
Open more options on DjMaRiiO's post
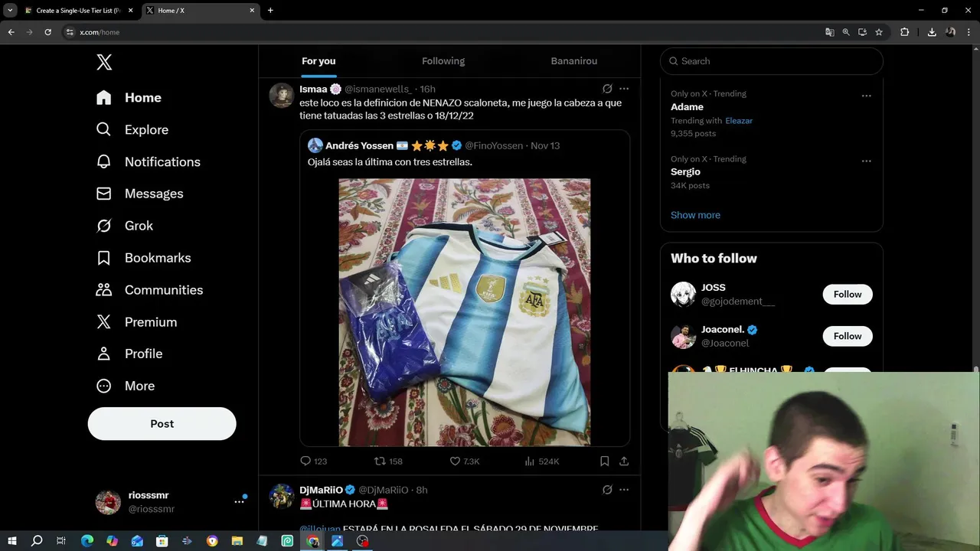tap(624, 490)
